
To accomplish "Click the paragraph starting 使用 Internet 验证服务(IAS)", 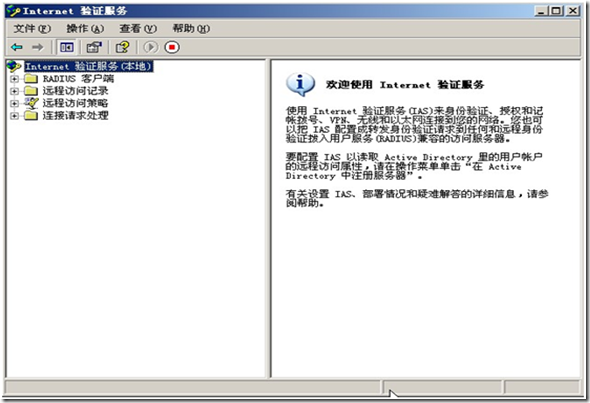I will 414,125.
